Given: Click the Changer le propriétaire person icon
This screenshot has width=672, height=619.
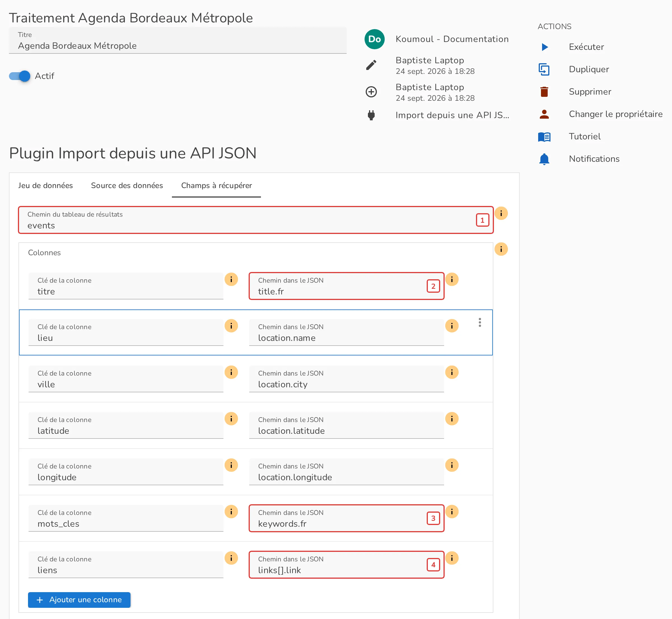Looking at the screenshot, I should pyautogui.click(x=544, y=114).
